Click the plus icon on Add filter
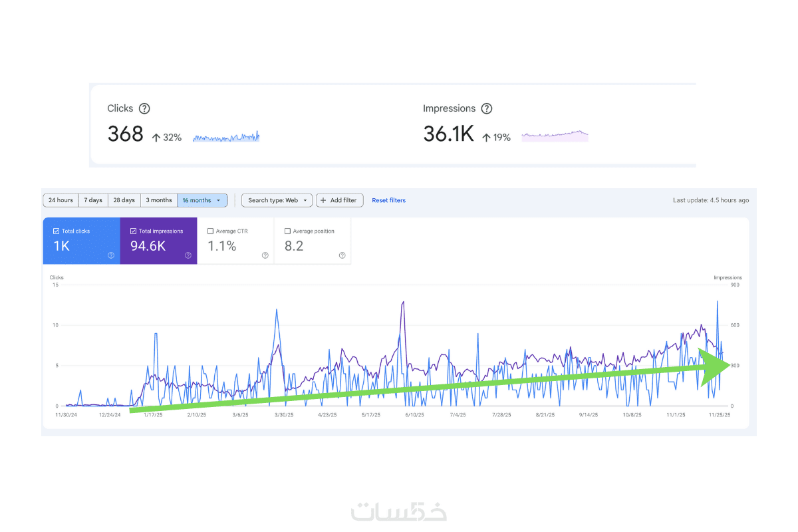This screenshot has height=532, width=798. click(323, 200)
